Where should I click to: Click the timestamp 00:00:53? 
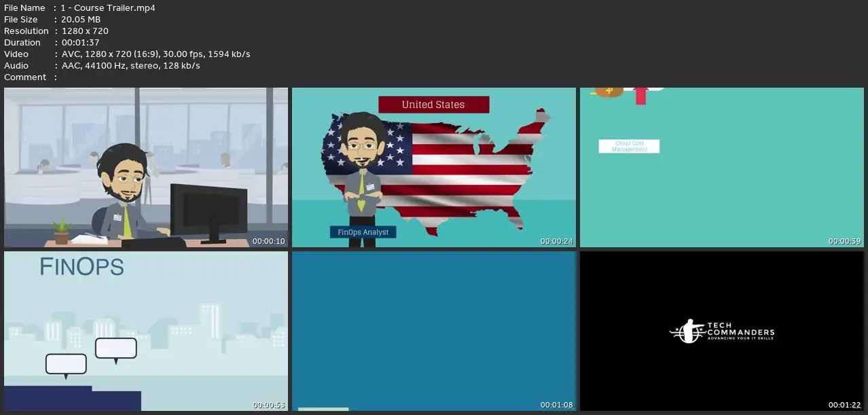(269, 405)
